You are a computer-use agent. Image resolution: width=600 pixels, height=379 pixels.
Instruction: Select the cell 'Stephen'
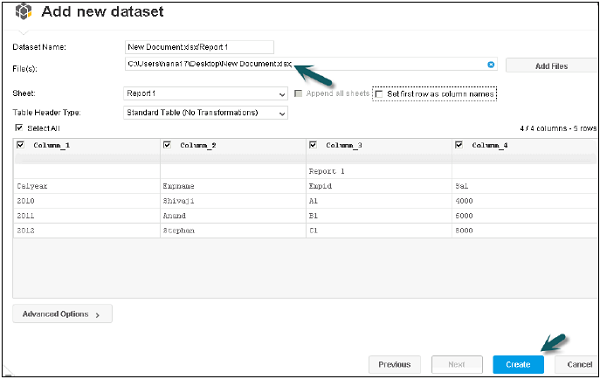[233, 230]
